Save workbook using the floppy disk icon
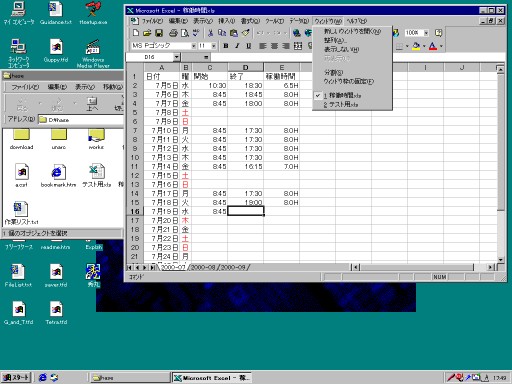 click(x=159, y=33)
